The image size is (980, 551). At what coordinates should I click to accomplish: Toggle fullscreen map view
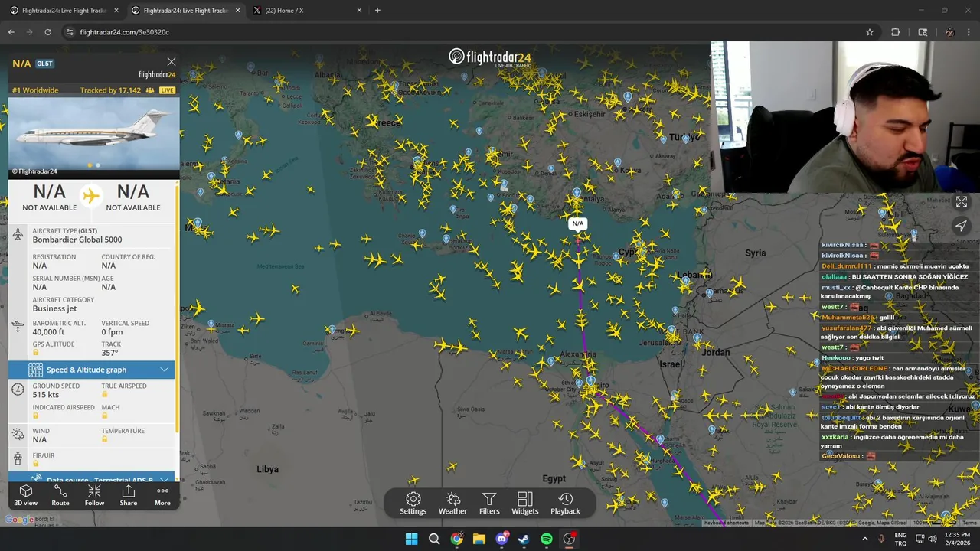coord(962,202)
